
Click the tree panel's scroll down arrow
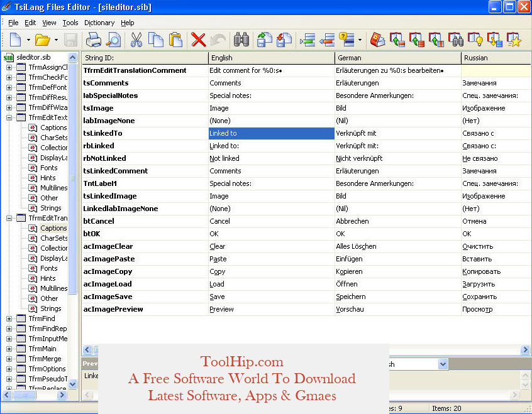coord(72,384)
